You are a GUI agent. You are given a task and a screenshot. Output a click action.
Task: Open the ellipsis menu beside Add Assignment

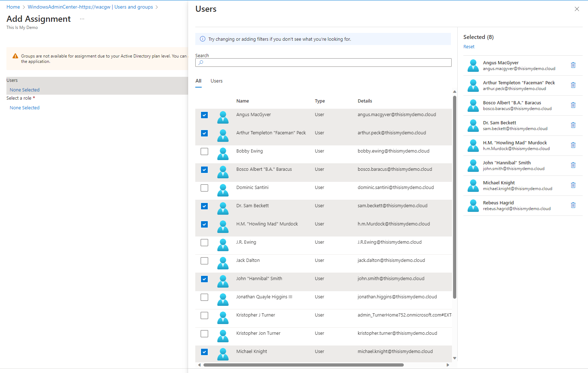(x=82, y=19)
